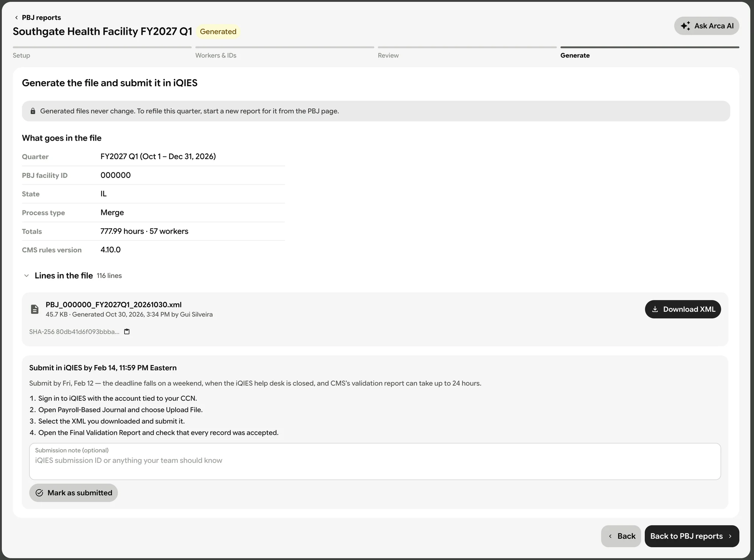Click step Open the Final Validation Report

[x=158, y=433]
